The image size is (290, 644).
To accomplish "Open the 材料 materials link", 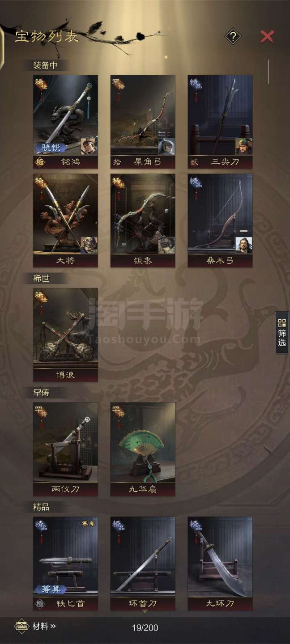I will point(44,627).
